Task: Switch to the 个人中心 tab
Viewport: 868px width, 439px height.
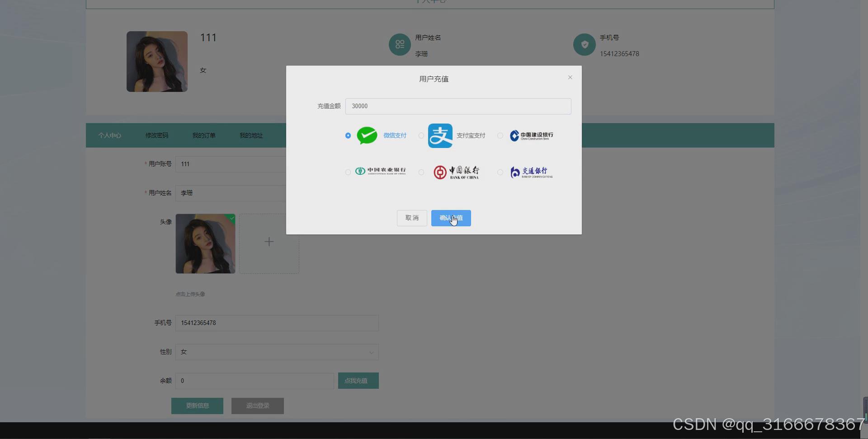Action: 110,135
